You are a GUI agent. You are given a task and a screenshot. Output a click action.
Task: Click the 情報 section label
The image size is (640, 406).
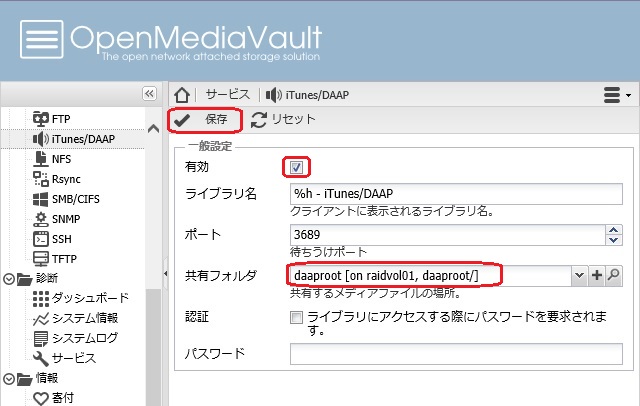point(47,379)
